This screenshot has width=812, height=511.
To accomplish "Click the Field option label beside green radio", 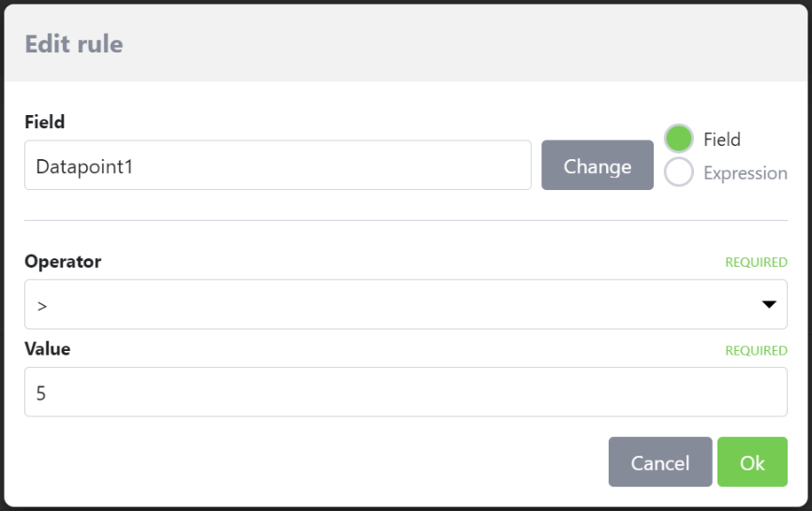I will [721, 139].
